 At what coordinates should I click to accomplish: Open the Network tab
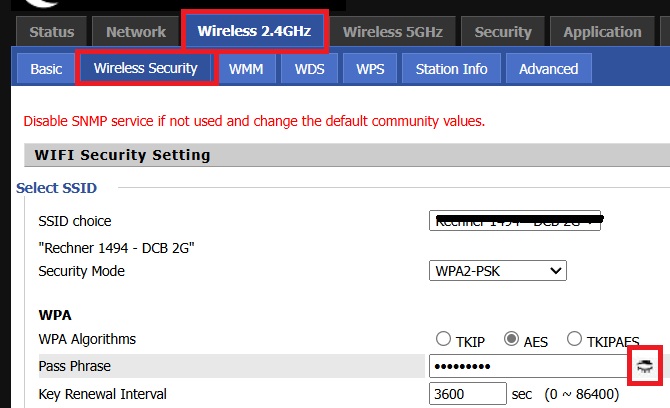pyautogui.click(x=136, y=32)
